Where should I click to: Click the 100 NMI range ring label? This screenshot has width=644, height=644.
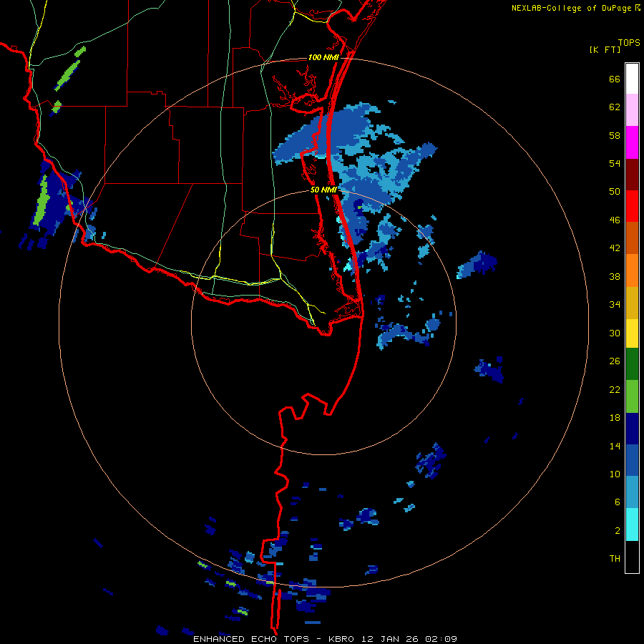pos(323,57)
